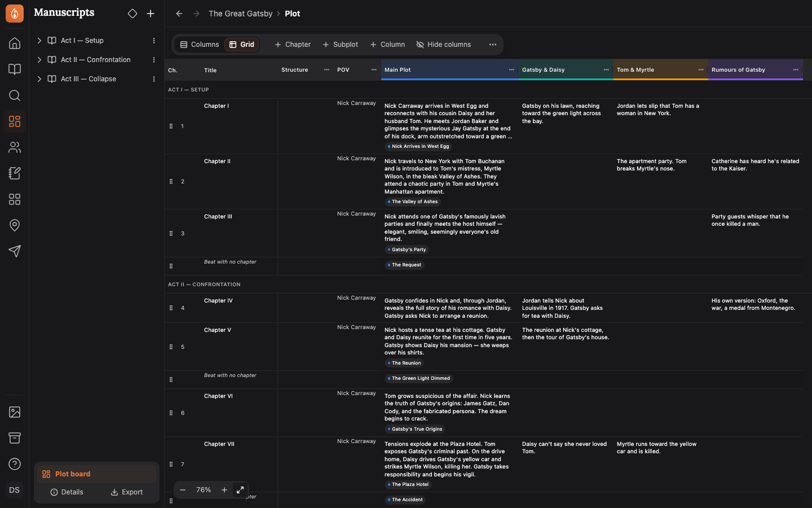Add a new Column

coord(387,45)
